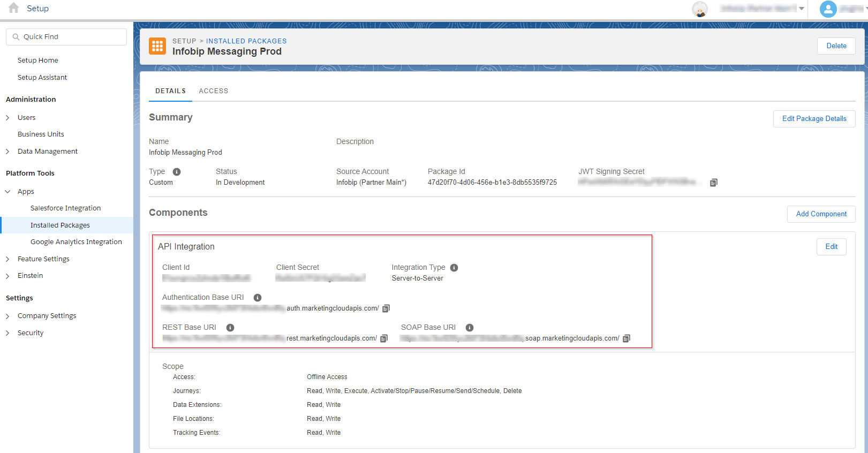The height and width of the screenshot is (453, 868).
Task: Click info icon next to SOAP Base URI
Action: pyautogui.click(x=470, y=328)
